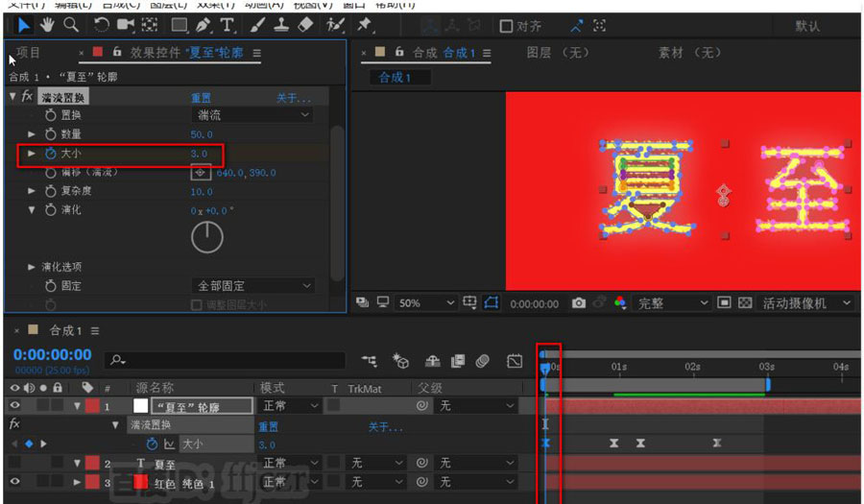Expand the 数量 property triangle
This screenshot has width=864, height=504.
pos(32,133)
